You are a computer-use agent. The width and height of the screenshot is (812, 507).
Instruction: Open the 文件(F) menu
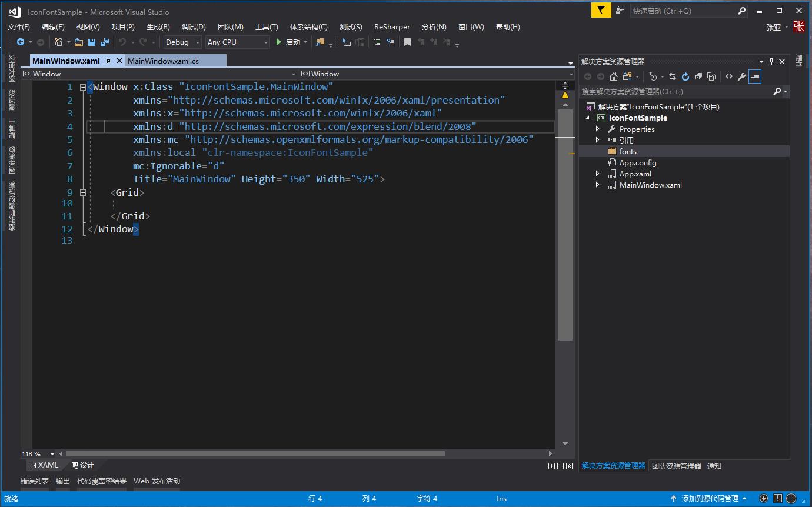coord(19,26)
